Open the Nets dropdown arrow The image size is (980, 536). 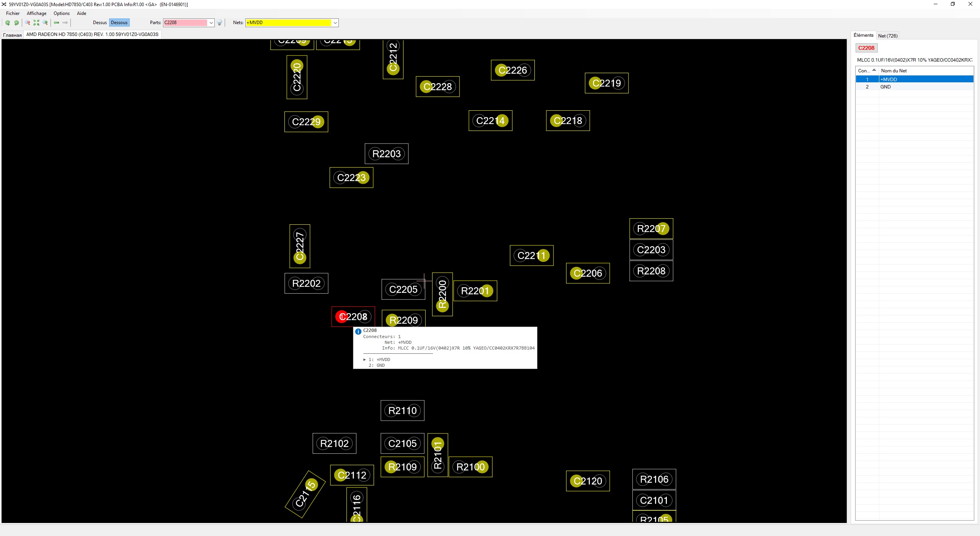[335, 23]
